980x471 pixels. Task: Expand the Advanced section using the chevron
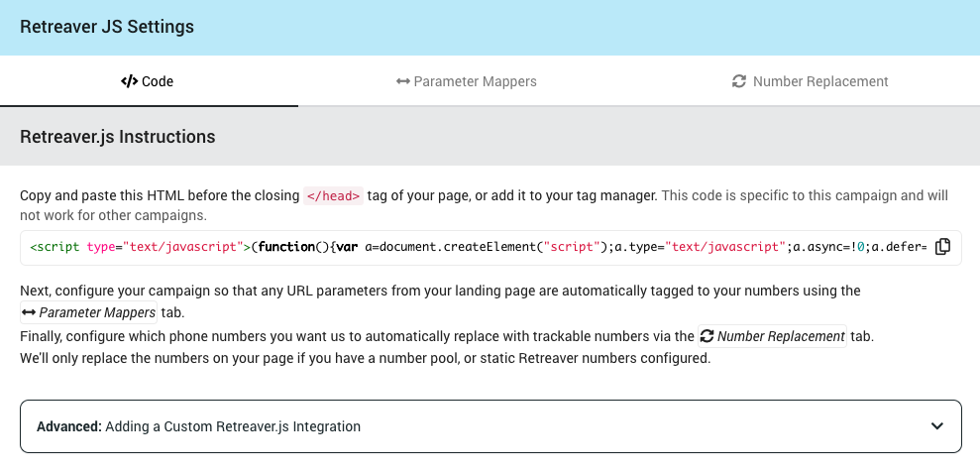[937, 426]
